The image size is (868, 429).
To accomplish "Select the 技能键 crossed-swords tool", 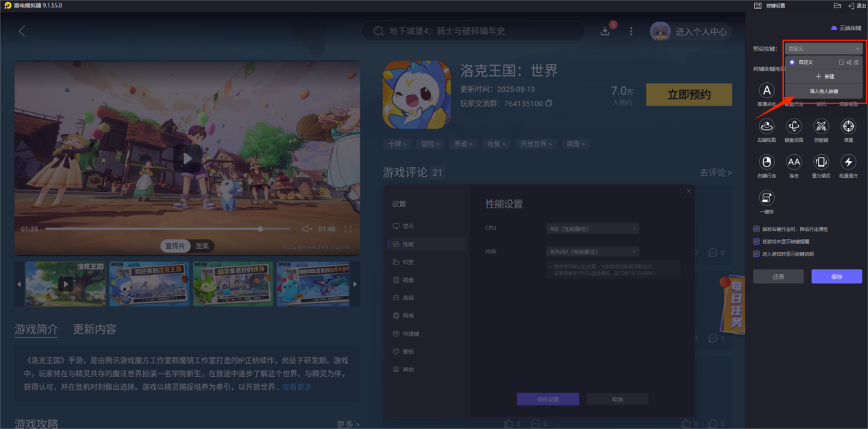I will [821, 126].
